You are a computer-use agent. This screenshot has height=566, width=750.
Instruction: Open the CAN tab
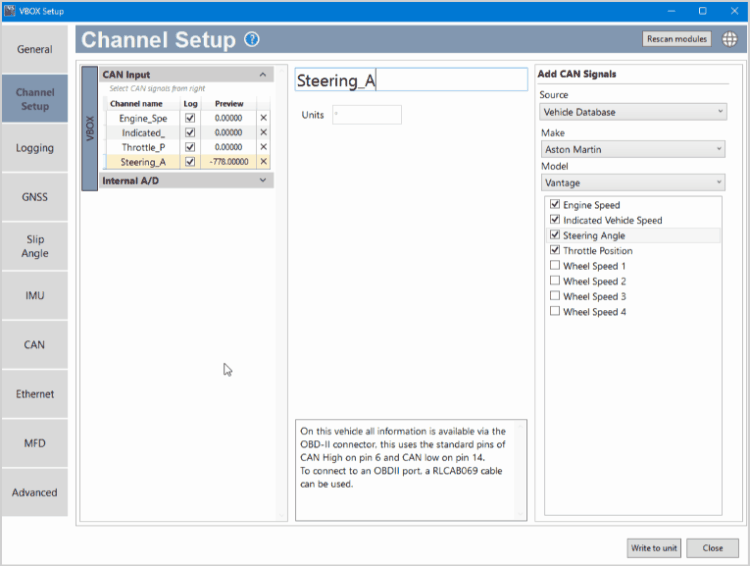point(34,345)
